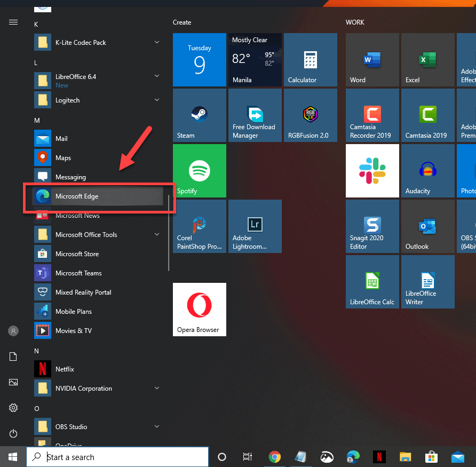Launch the Audacity tile
Screen dimensions: 476x467
(x=428, y=171)
